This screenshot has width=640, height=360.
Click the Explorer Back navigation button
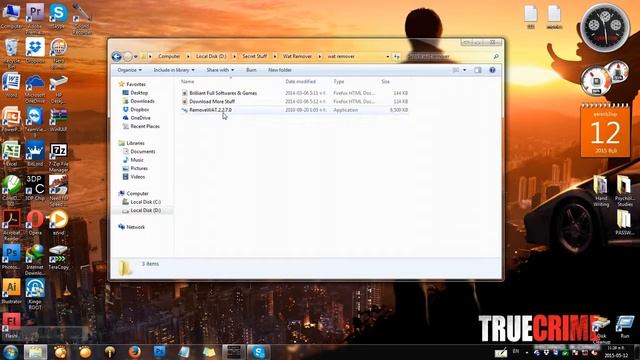click(x=117, y=57)
